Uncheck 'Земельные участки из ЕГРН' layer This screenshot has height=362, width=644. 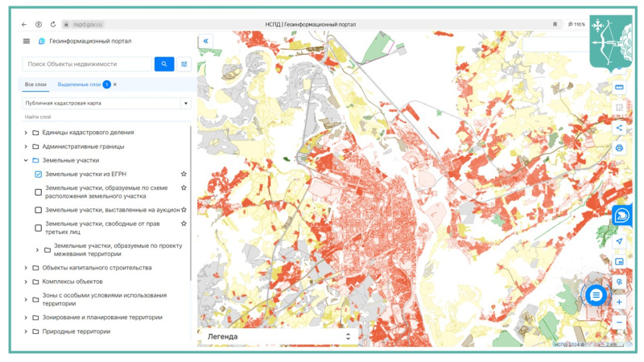39,174
